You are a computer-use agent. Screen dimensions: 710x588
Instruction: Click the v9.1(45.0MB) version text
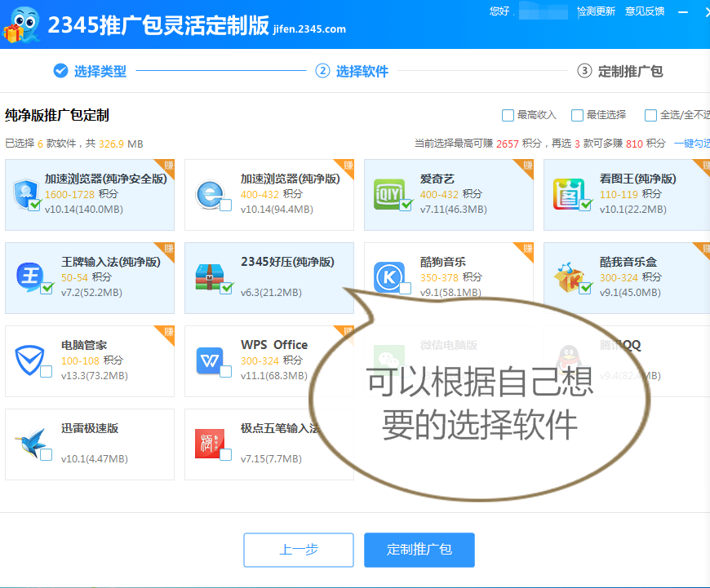pyautogui.click(x=630, y=293)
